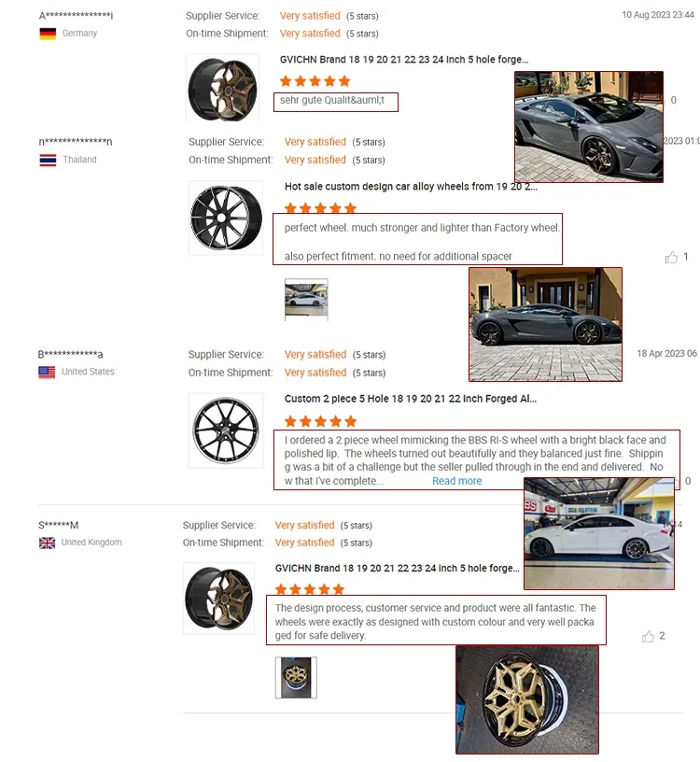
Task: Click the United States flag icon
Action: (47, 372)
